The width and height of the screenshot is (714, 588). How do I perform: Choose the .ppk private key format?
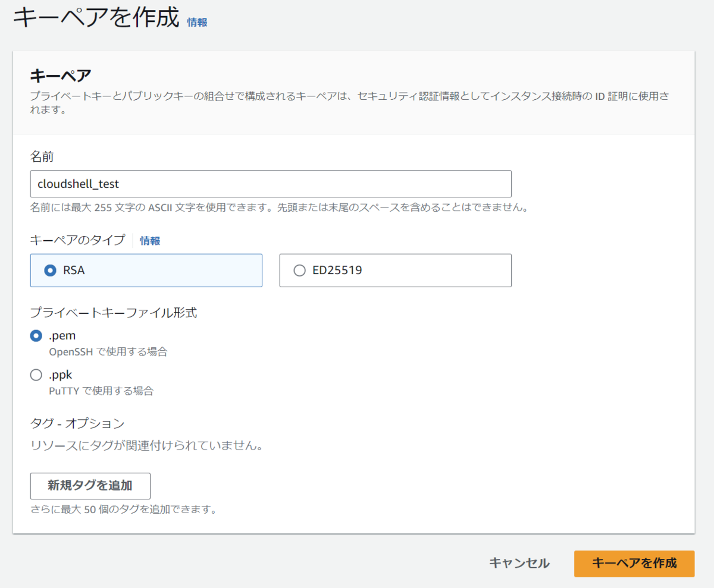click(x=36, y=375)
